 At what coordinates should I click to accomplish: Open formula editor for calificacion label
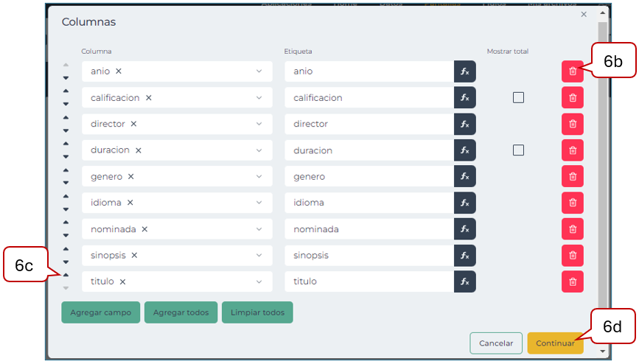(464, 98)
